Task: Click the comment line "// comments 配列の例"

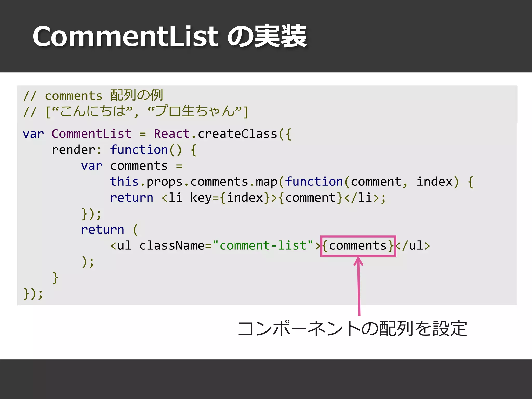Action: 93,95
